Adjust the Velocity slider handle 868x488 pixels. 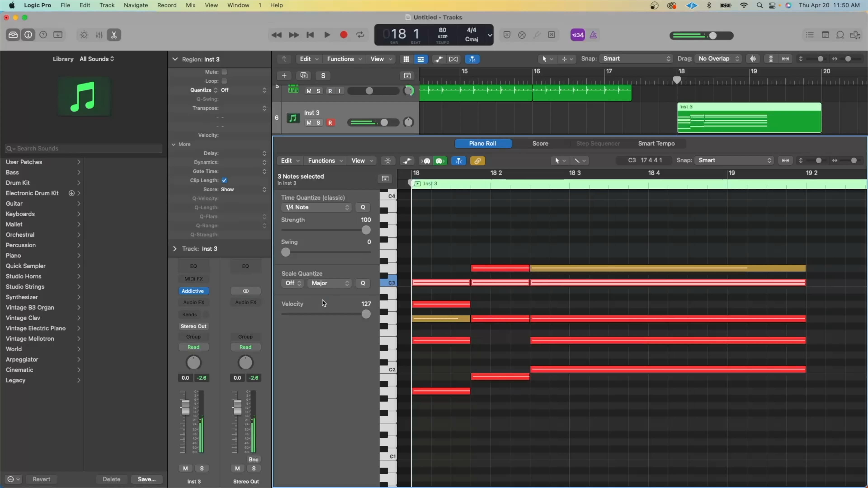(366, 314)
